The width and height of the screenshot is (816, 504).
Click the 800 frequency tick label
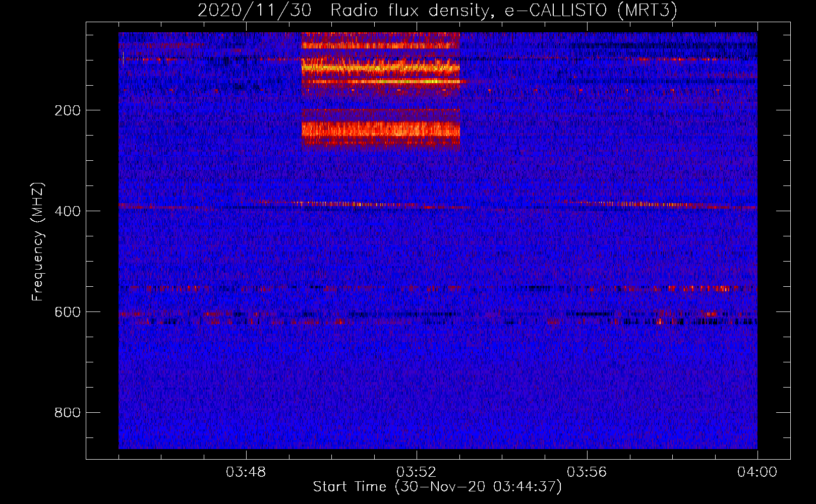tap(68, 413)
